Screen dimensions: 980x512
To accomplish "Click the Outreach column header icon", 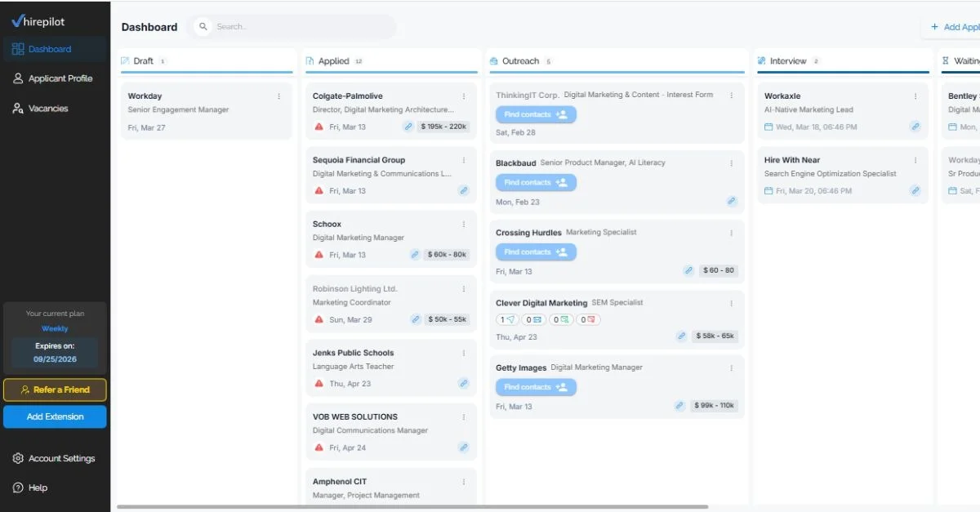I will (494, 61).
